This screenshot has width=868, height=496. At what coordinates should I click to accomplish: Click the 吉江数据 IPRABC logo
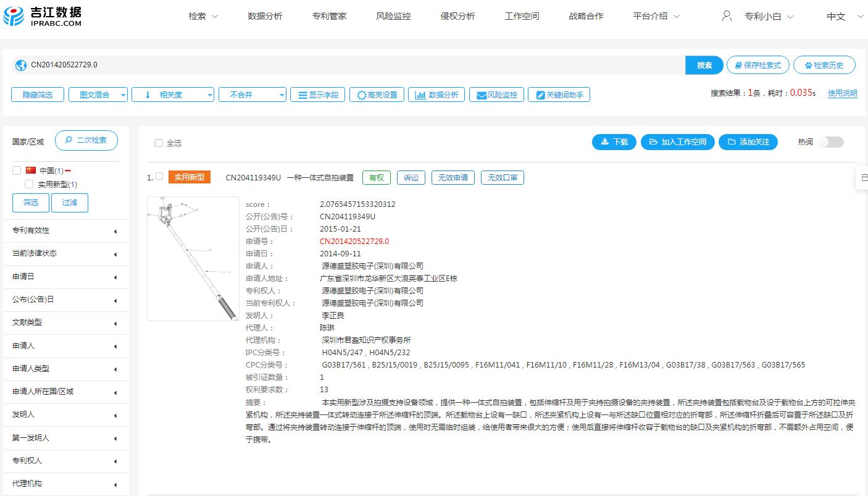[x=43, y=17]
